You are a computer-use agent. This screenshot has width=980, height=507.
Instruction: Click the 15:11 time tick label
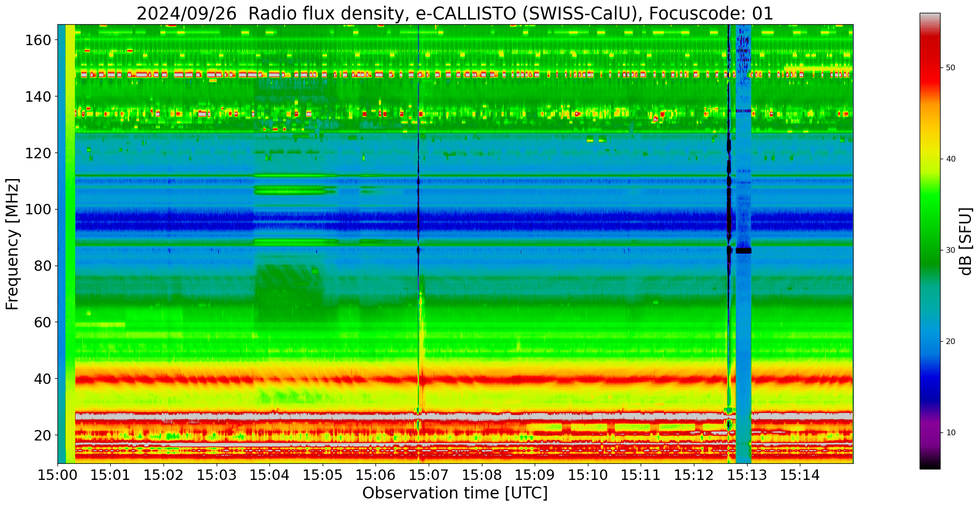641,475
